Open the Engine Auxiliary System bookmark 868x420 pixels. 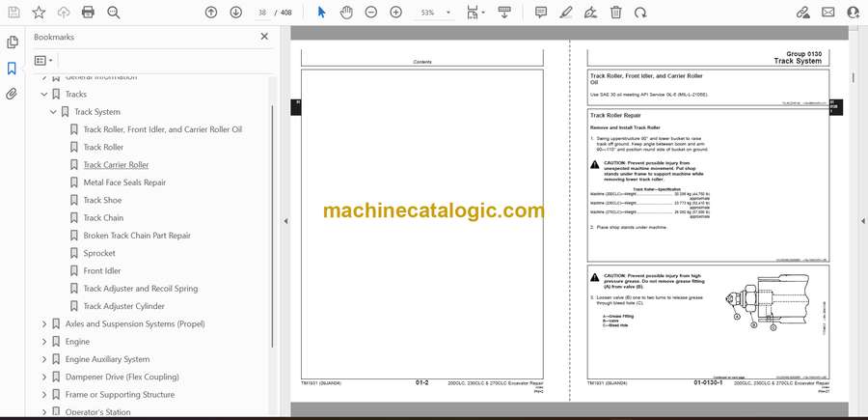(x=107, y=359)
